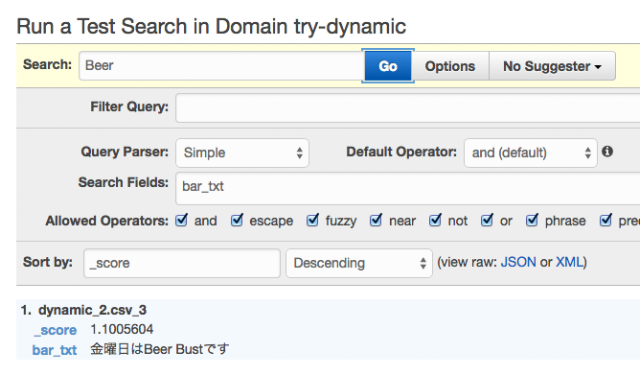Image resolution: width=640 pixels, height=376 pixels.
Task: Click the blue Go button
Action: (388, 66)
